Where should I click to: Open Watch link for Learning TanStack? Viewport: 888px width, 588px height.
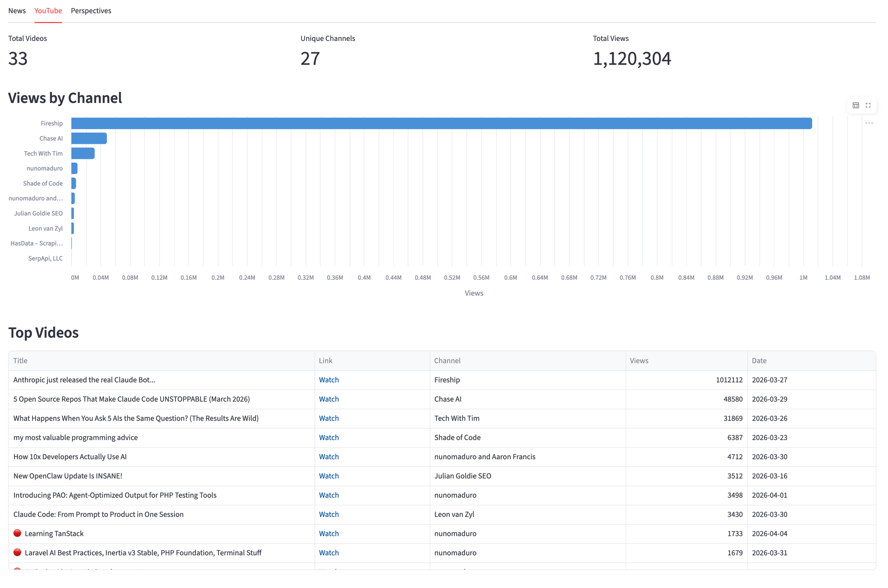tap(329, 533)
